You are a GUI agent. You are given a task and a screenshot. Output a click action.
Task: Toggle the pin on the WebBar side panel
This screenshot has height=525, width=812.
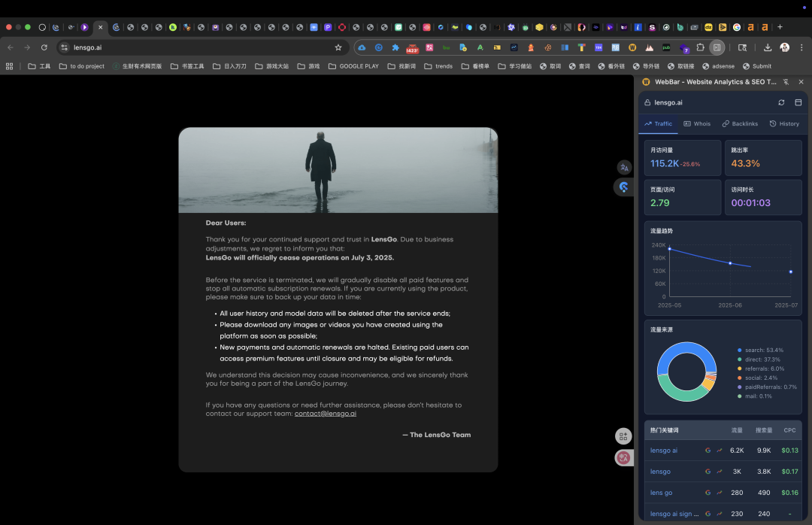[x=786, y=82]
